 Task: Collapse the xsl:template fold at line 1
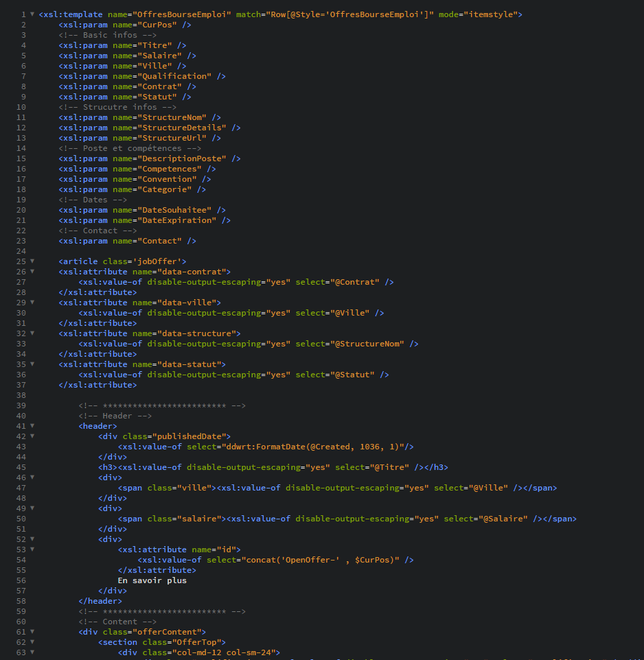[x=32, y=14]
